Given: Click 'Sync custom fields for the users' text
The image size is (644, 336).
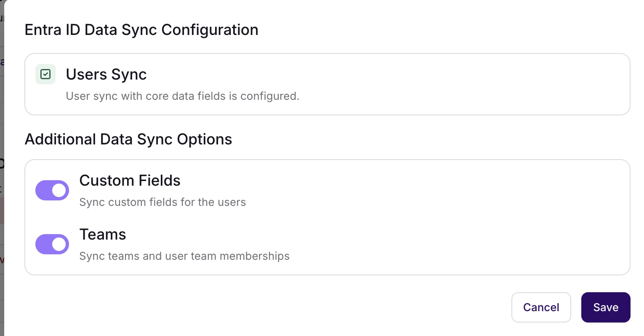Looking at the screenshot, I should pos(162,202).
